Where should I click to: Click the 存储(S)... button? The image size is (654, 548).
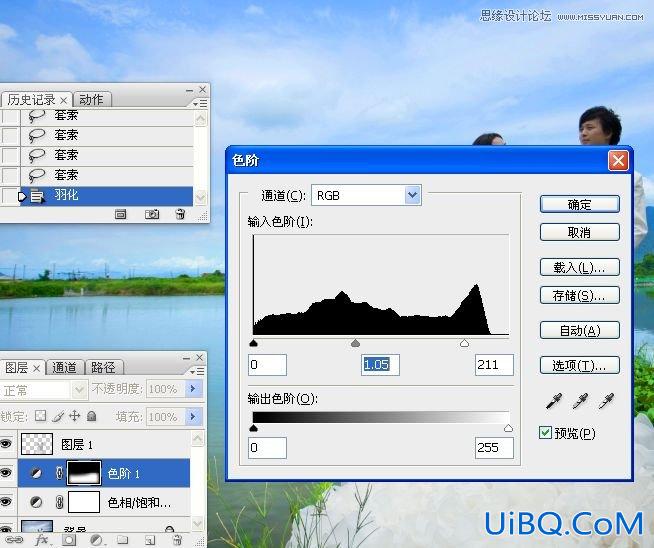(x=579, y=295)
